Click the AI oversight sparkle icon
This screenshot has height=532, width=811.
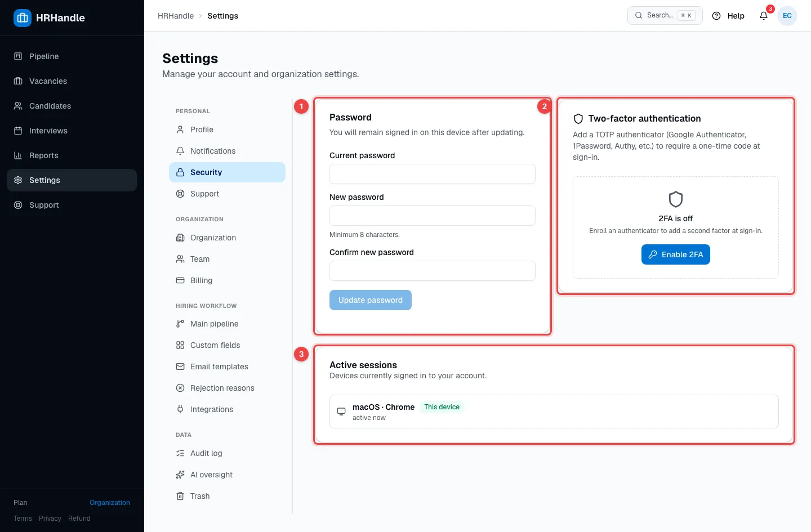[180, 475]
